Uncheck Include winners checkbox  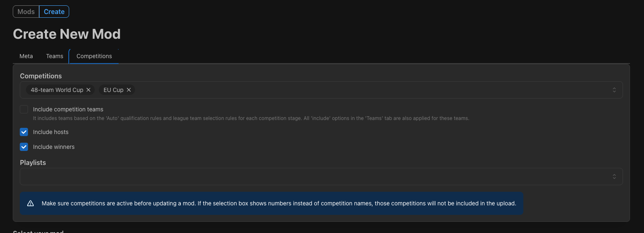pyautogui.click(x=24, y=147)
